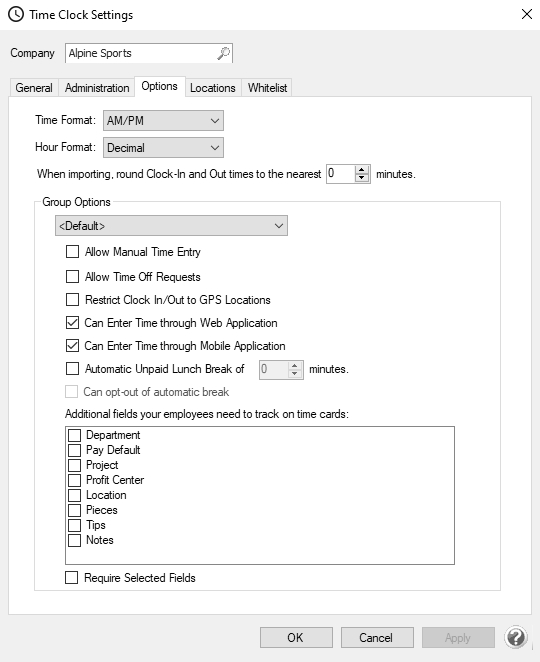Viewport: 540px width, 662px height.
Task: Uncheck Can Enter Time through Mobile Application
Action: (x=72, y=346)
